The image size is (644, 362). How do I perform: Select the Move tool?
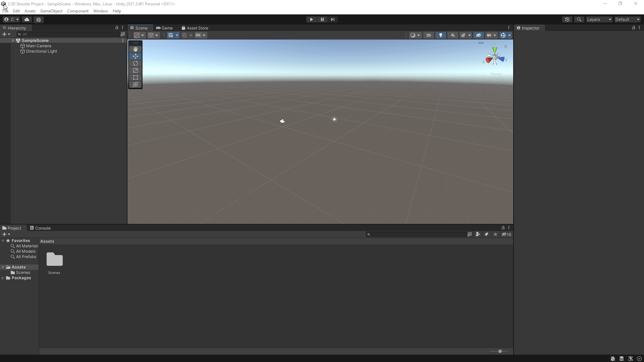136,56
